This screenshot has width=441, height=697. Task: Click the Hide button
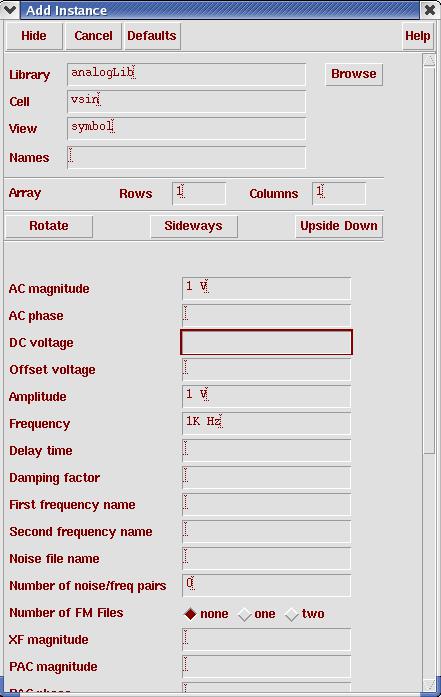pyautogui.click(x=34, y=36)
